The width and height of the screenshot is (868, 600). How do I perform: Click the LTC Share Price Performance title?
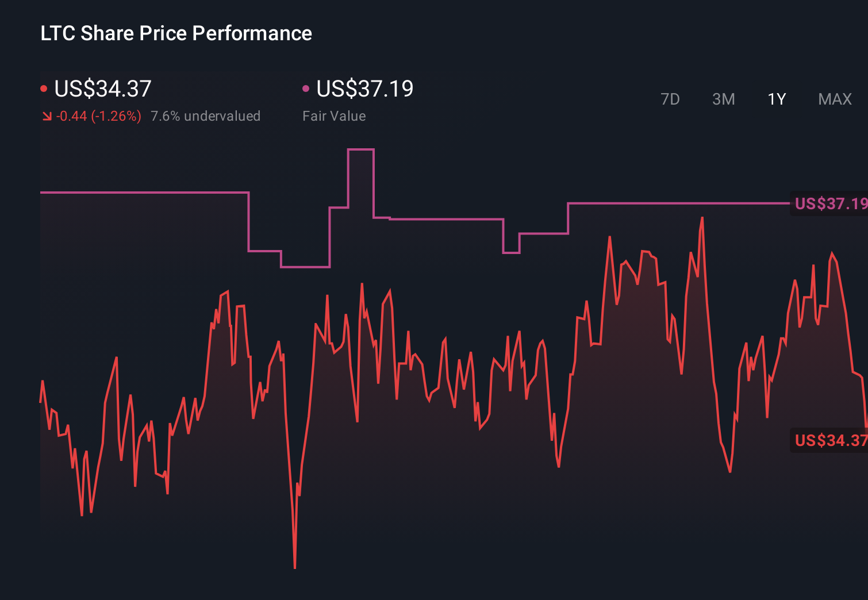(176, 33)
